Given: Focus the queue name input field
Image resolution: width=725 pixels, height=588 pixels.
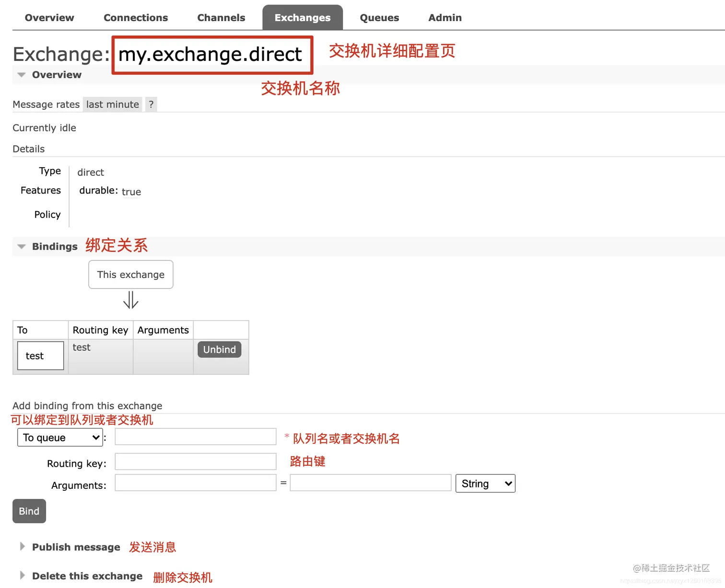Looking at the screenshot, I should pyautogui.click(x=196, y=437).
